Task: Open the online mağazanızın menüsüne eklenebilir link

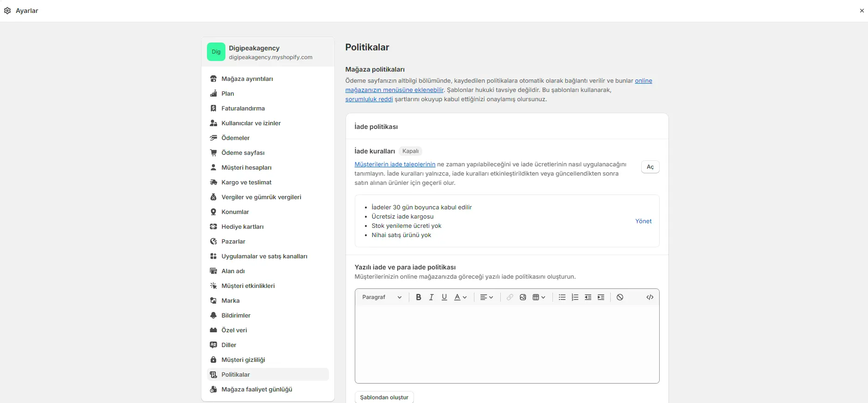Action: point(395,90)
